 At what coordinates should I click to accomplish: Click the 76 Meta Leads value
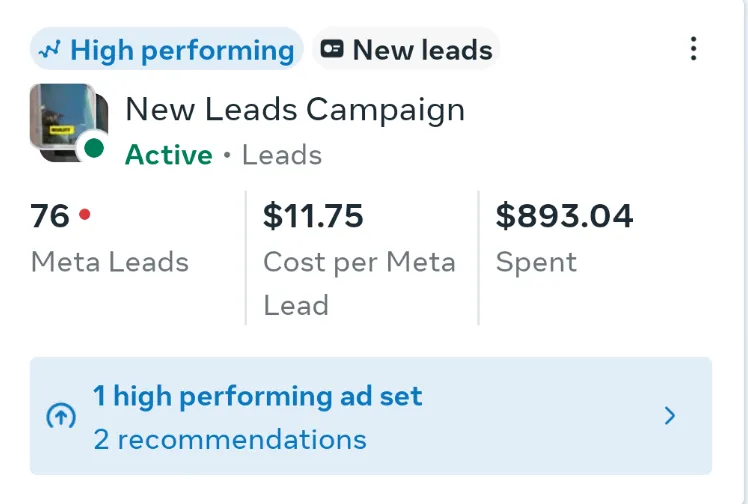50,216
